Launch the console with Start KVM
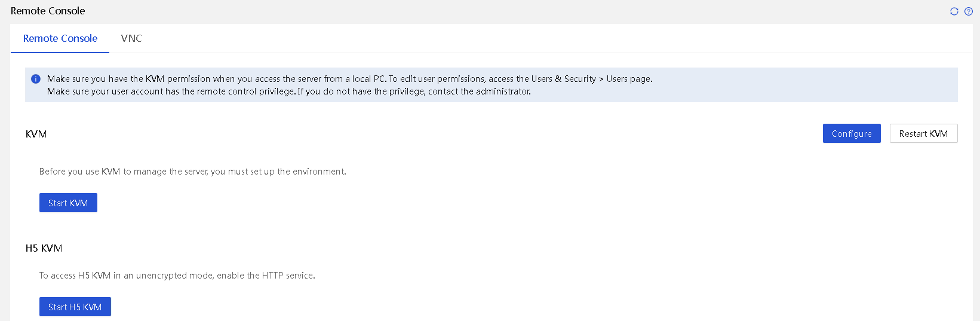This screenshot has width=980, height=321. tap(68, 203)
